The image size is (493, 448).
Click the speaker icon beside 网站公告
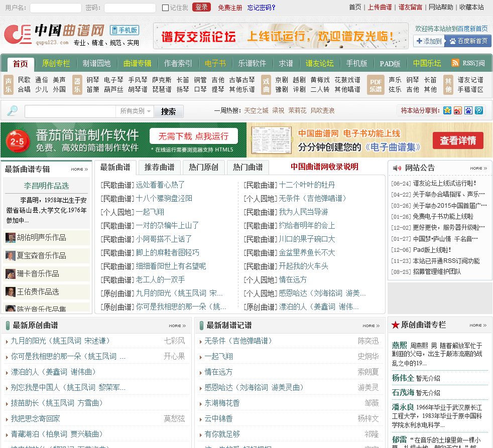[397, 168]
